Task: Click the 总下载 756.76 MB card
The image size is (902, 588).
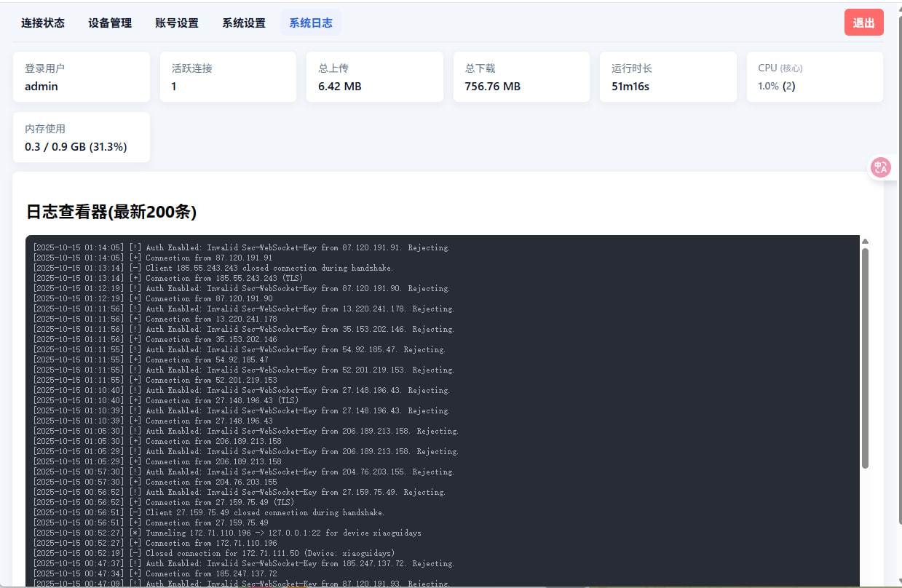Action: [x=521, y=77]
